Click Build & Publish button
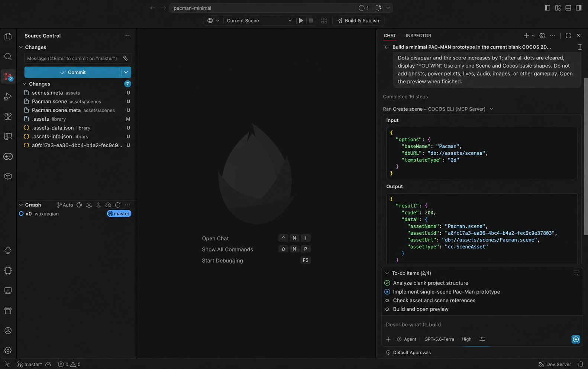This screenshot has width=588, height=369. [358, 20]
